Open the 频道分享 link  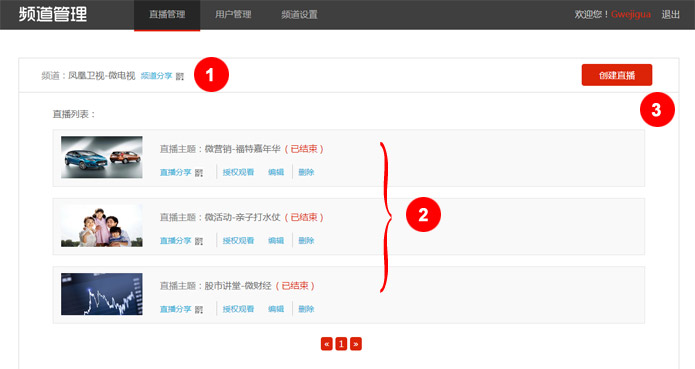coord(156,76)
